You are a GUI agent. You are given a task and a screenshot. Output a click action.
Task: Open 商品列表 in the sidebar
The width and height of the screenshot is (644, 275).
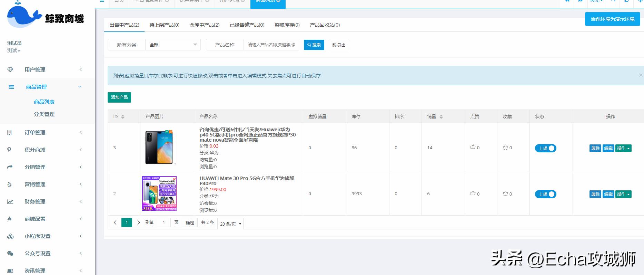click(x=44, y=102)
